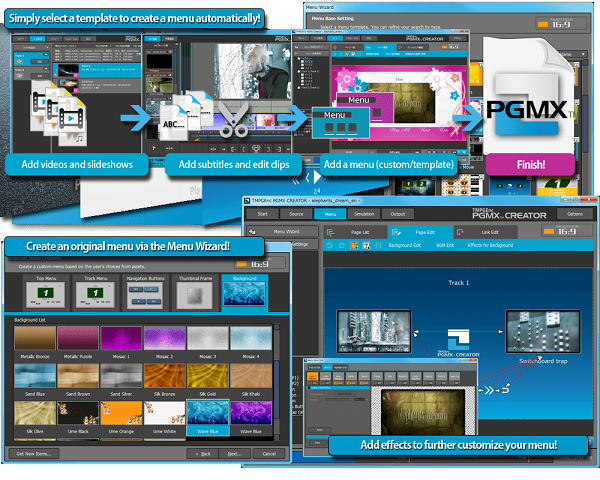Switch to the Link Edit tab
This screenshot has height=480, width=600.
485,232
